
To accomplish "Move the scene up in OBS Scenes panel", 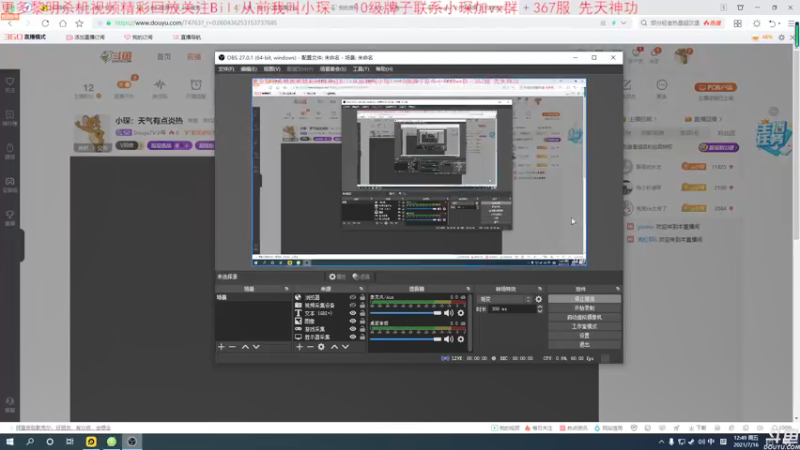I will (245, 347).
